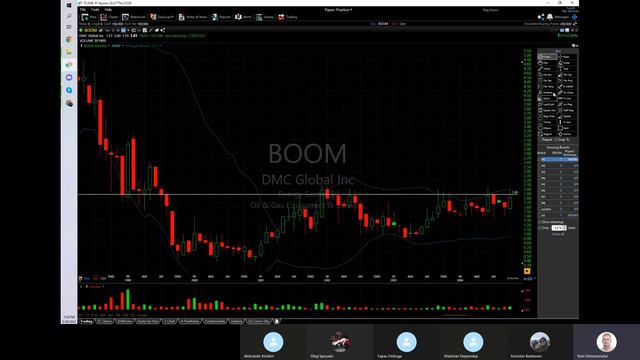Image resolution: width=640 pixels, height=360 pixels.
Task: Select the Pencil drawing tool
Action: (x=547, y=69)
